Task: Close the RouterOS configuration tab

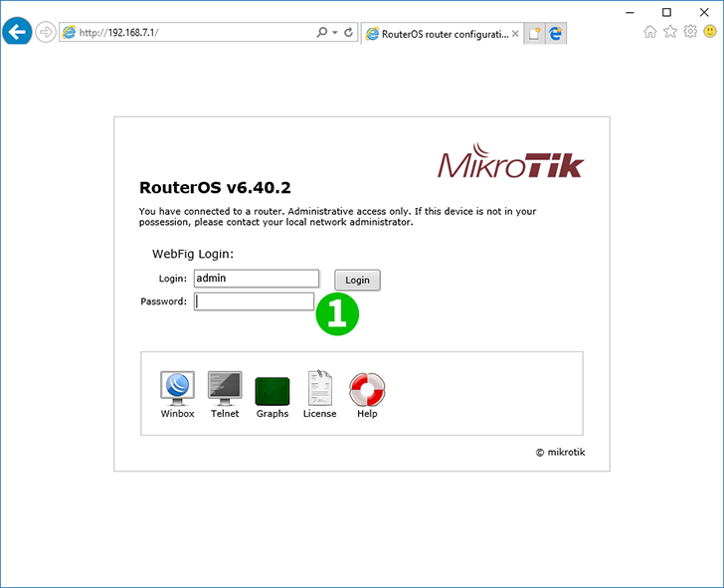Action: pos(515,34)
